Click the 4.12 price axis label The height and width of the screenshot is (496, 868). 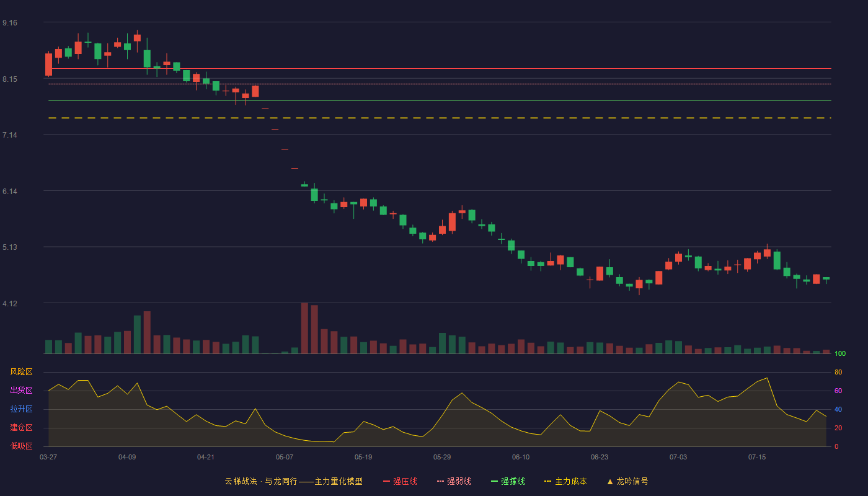coord(10,303)
